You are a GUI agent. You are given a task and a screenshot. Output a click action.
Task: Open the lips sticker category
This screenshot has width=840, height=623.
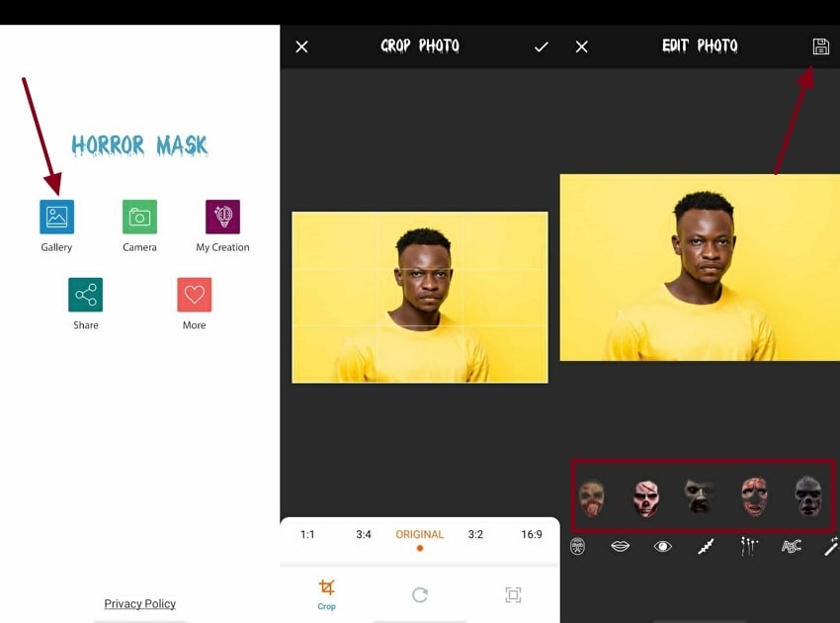(x=620, y=546)
